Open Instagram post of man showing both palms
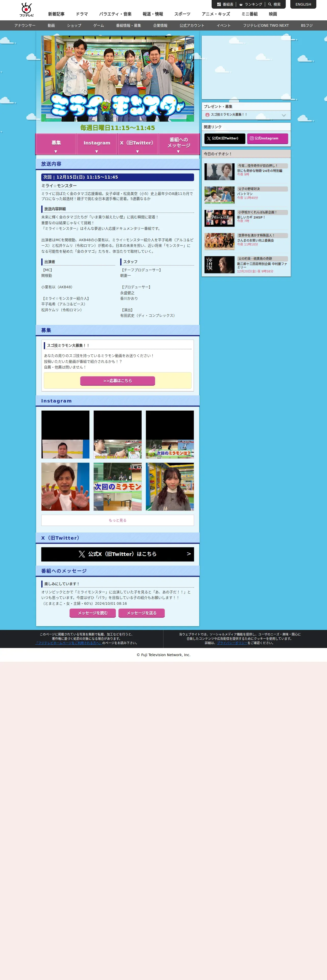 pyautogui.click(x=65, y=487)
